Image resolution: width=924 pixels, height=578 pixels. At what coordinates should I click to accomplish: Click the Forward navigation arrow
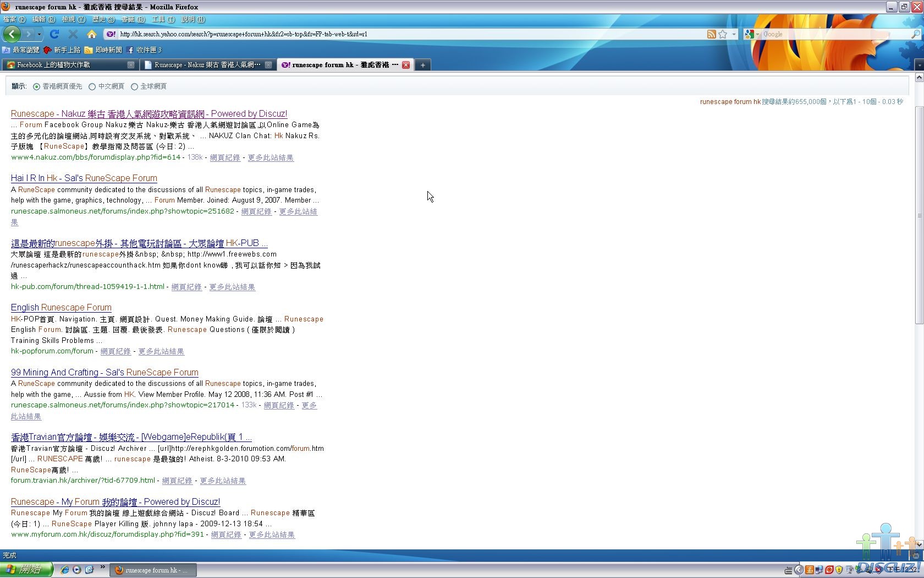click(29, 34)
